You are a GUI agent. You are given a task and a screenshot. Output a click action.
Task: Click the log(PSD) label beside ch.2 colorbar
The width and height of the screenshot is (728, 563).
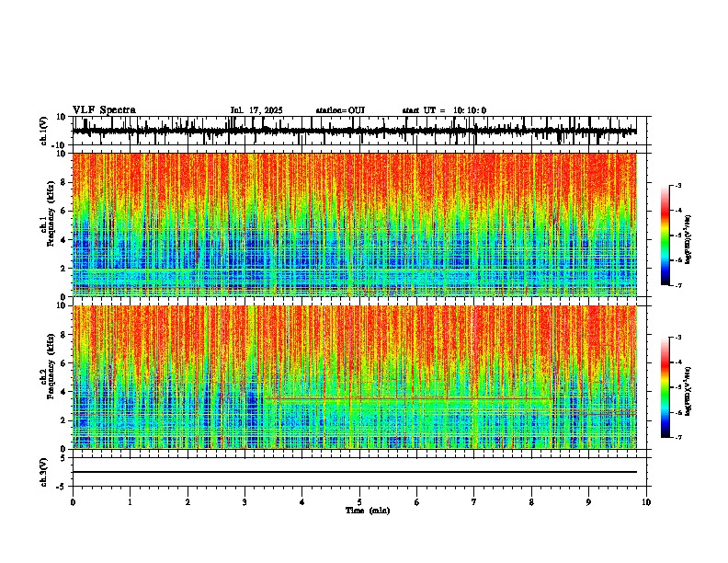tap(688, 391)
